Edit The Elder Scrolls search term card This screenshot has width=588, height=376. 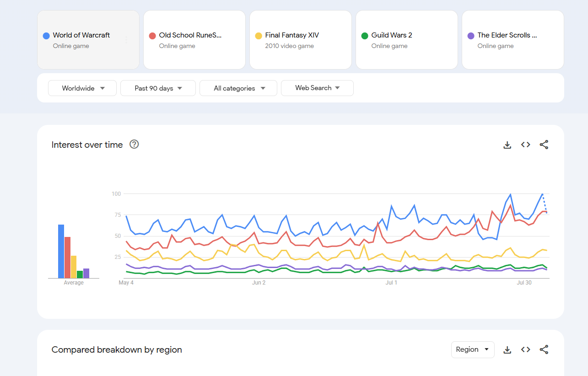(x=513, y=40)
